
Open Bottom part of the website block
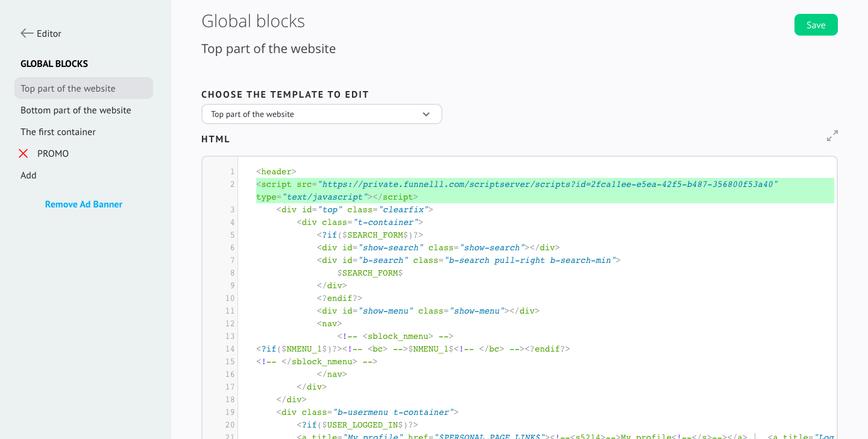click(x=76, y=110)
